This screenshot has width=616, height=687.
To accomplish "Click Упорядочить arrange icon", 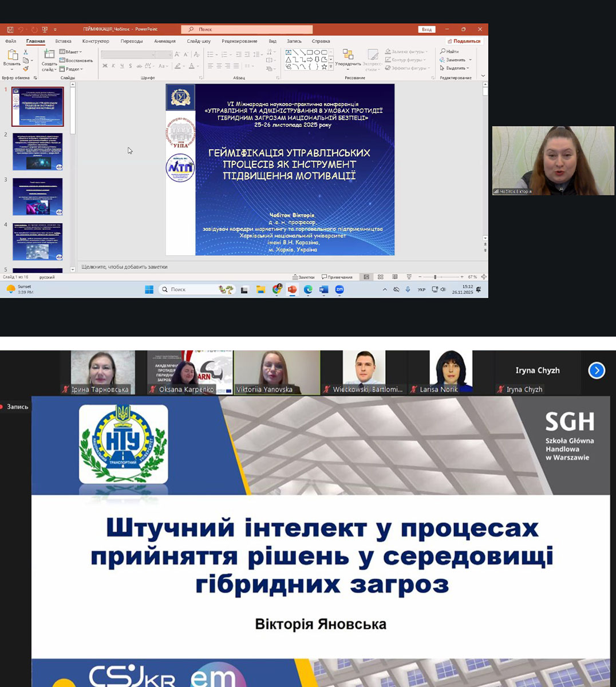I will [348, 54].
